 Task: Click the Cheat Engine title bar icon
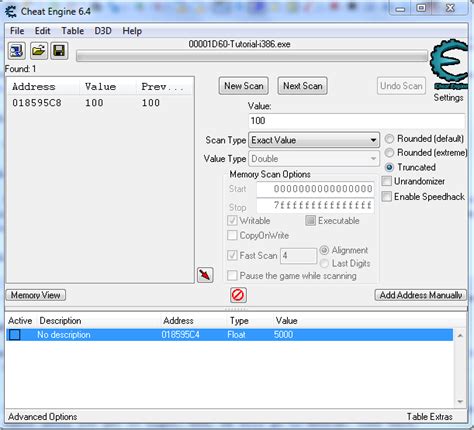[x=11, y=12]
